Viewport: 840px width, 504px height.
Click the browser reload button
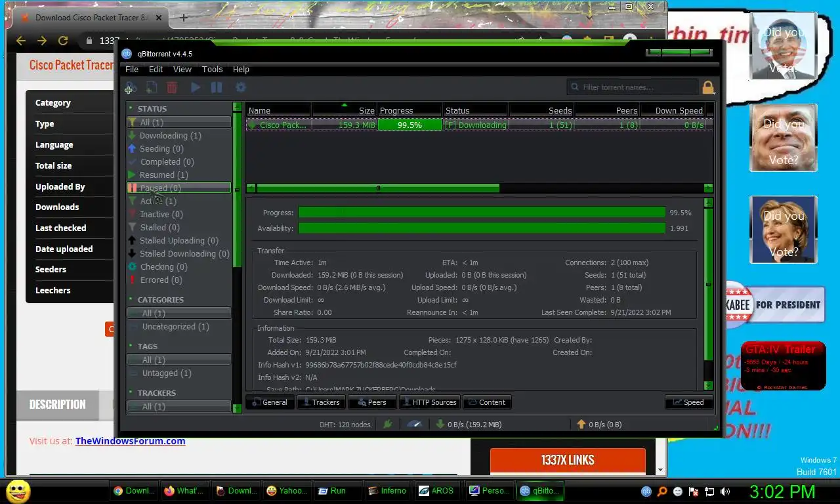click(63, 41)
